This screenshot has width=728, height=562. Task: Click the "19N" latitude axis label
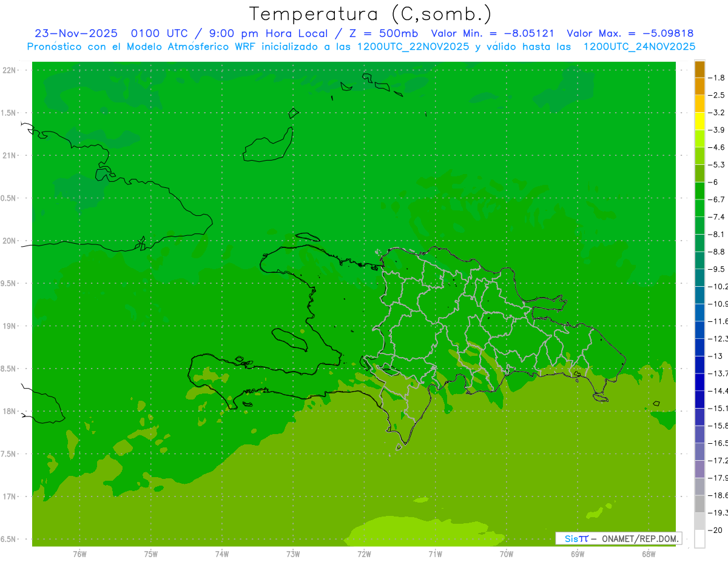[x=10, y=326]
